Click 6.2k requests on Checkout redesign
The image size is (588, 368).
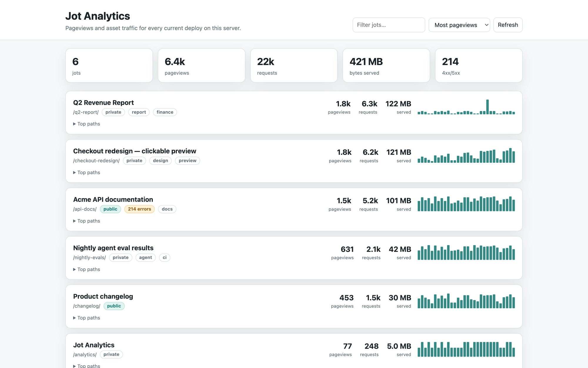coord(369,156)
